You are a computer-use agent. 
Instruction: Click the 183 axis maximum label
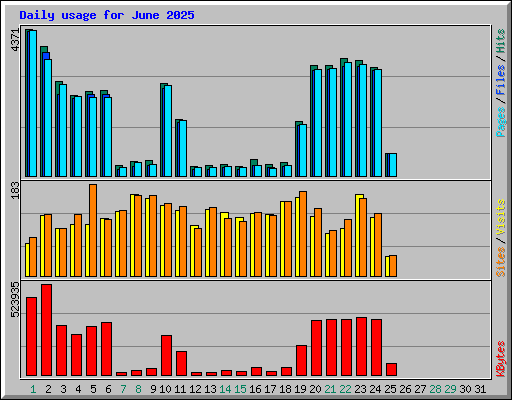[x=16, y=191]
